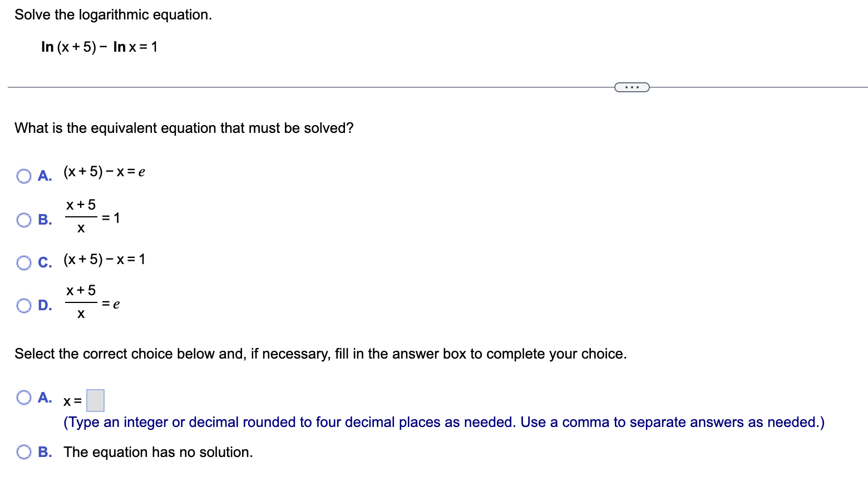The image size is (868, 487).
Task: Click 'What is the equivalent equation' prompt
Action: (x=184, y=128)
